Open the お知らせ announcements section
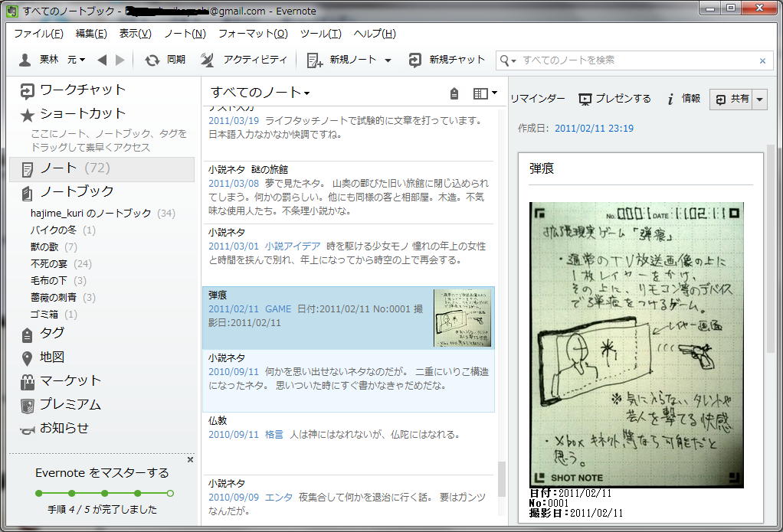 [55, 429]
